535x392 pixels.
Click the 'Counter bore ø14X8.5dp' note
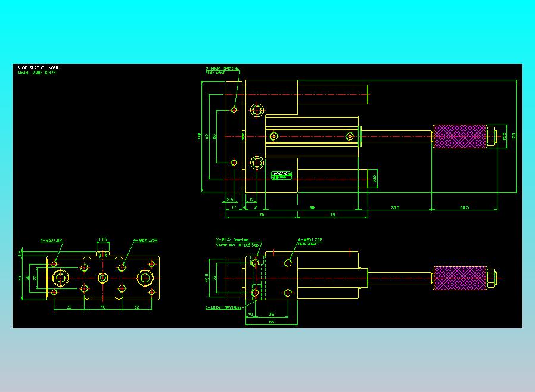pyautogui.click(x=238, y=245)
